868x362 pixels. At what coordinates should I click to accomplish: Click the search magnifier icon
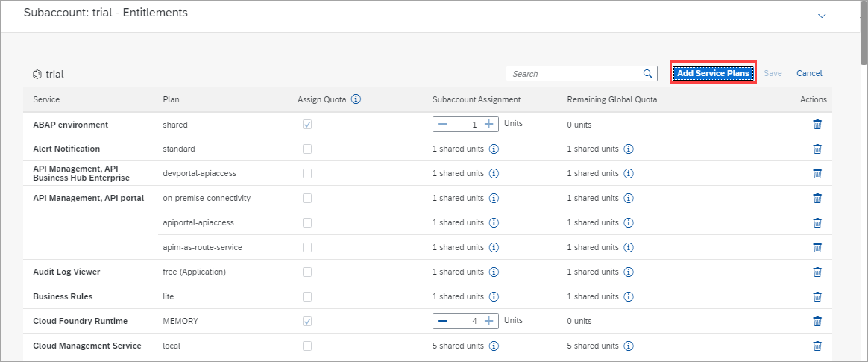pos(647,73)
